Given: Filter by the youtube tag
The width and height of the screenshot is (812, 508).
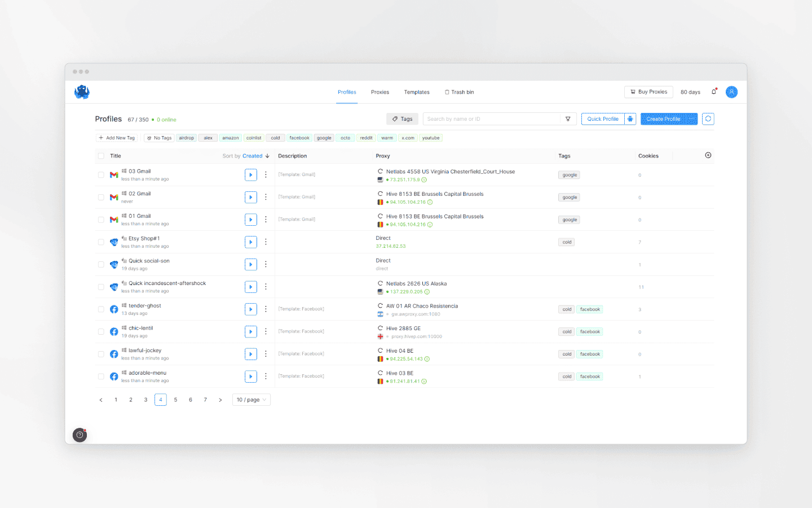Looking at the screenshot, I should tap(431, 138).
